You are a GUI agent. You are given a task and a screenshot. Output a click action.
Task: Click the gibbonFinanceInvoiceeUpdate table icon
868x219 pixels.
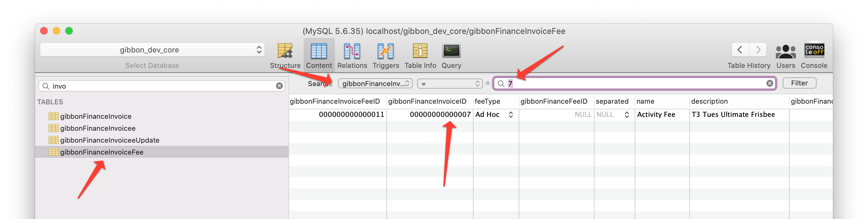[x=53, y=140]
